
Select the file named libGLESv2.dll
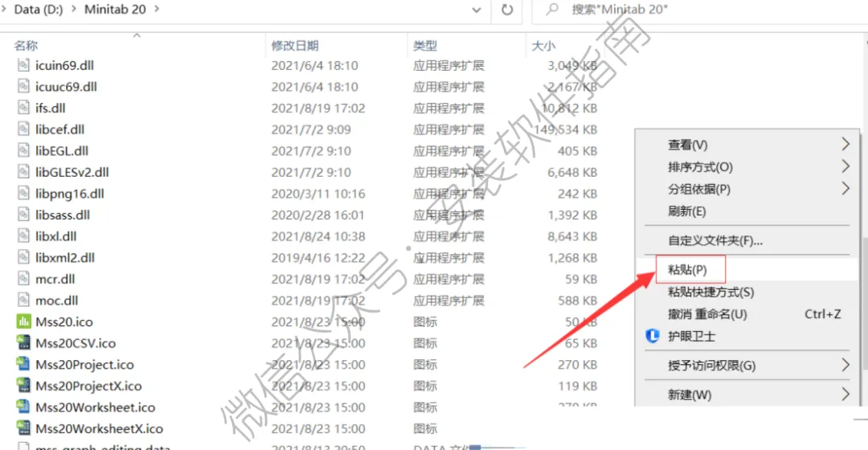(x=72, y=172)
